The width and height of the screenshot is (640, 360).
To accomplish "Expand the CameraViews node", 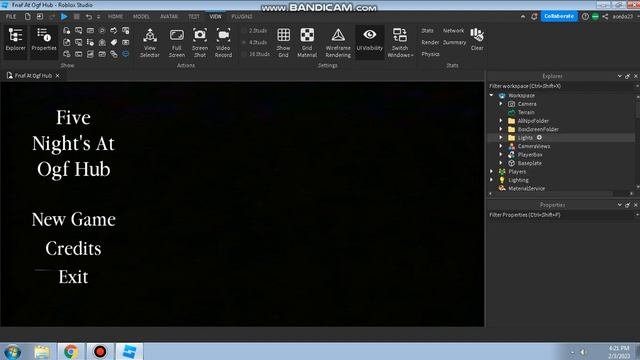I will point(501,146).
